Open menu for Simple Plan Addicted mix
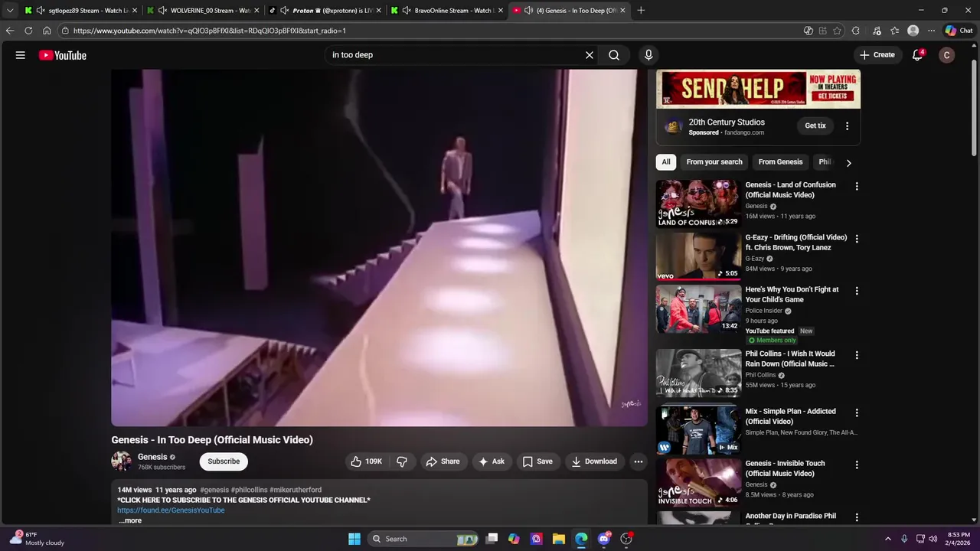Screen dimensions: 980x551 point(857,412)
